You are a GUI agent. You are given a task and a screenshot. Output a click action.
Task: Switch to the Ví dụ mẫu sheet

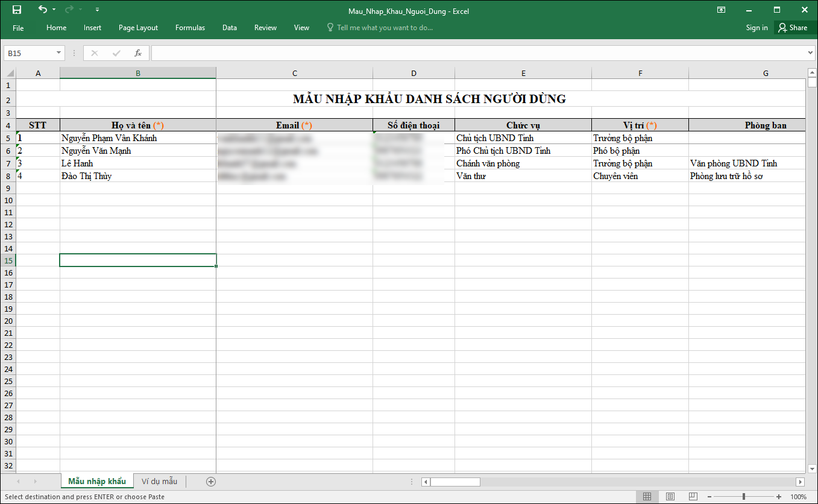(159, 481)
